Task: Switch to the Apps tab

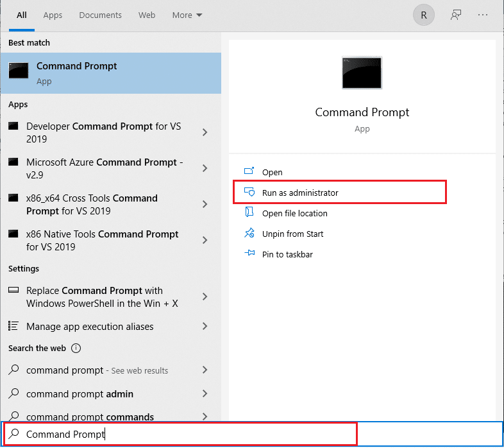Action: click(x=53, y=15)
